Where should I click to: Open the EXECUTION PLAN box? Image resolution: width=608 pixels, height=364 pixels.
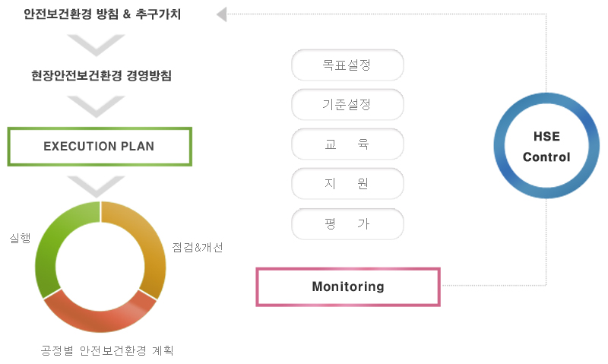tap(100, 146)
